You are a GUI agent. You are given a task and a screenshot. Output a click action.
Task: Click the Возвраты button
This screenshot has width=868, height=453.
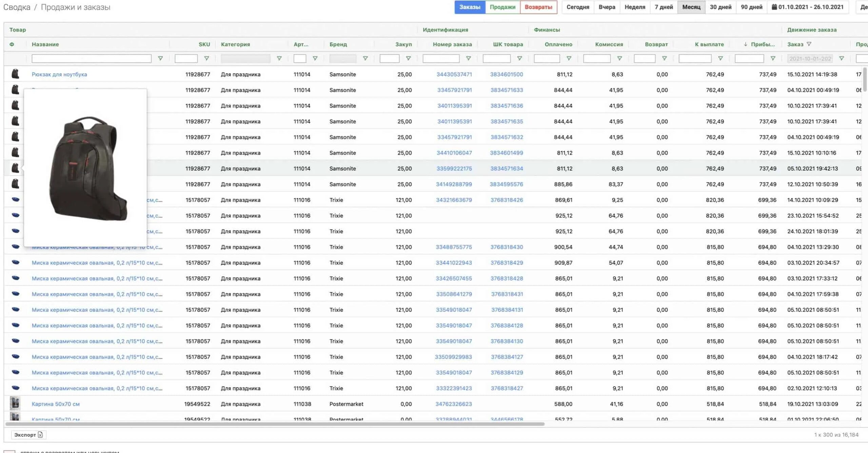(538, 6)
